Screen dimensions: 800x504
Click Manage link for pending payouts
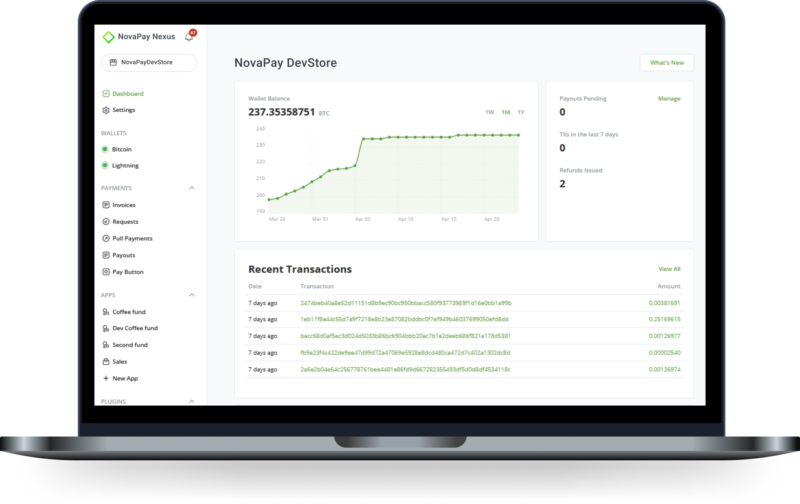(669, 99)
